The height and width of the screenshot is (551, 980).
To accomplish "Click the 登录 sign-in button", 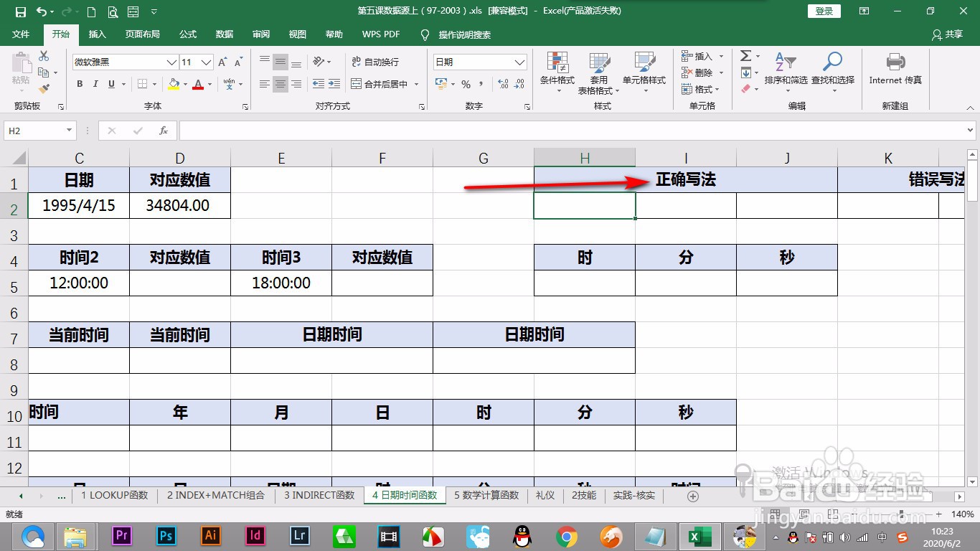I will click(823, 11).
